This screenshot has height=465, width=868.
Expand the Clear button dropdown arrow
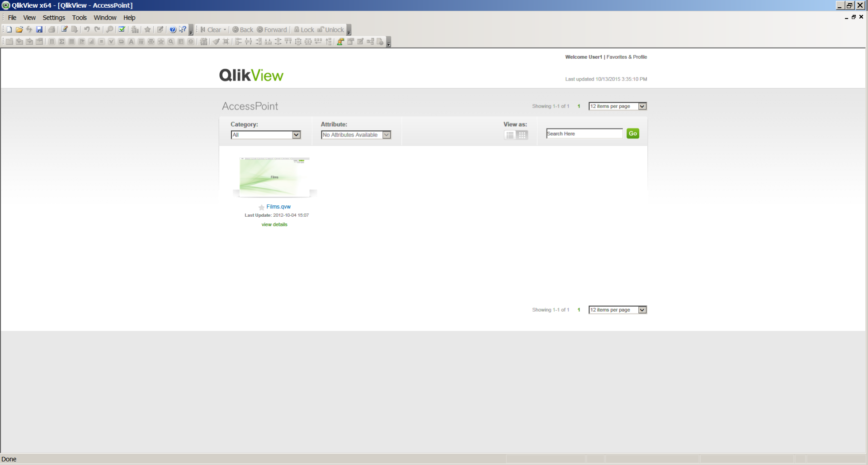[225, 30]
